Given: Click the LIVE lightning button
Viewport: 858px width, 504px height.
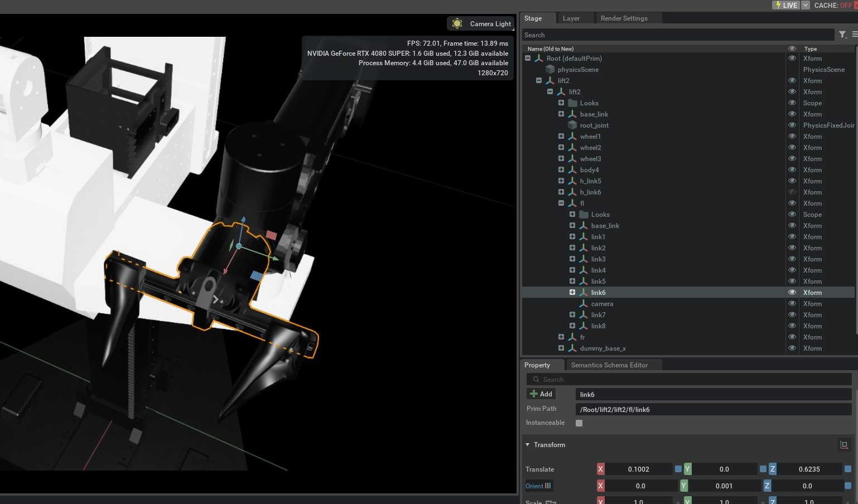Looking at the screenshot, I should point(786,5).
